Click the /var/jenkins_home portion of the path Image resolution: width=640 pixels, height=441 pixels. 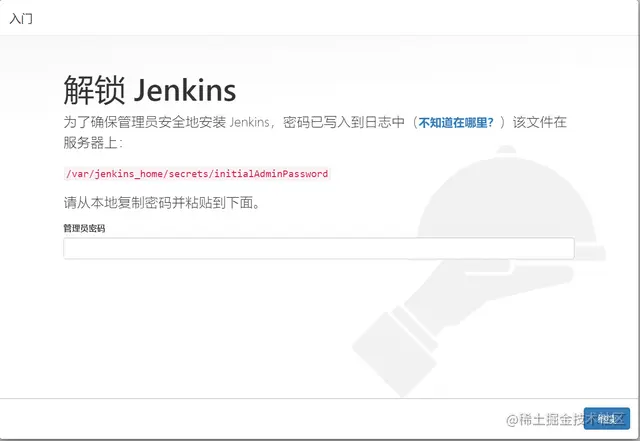point(115,174)
